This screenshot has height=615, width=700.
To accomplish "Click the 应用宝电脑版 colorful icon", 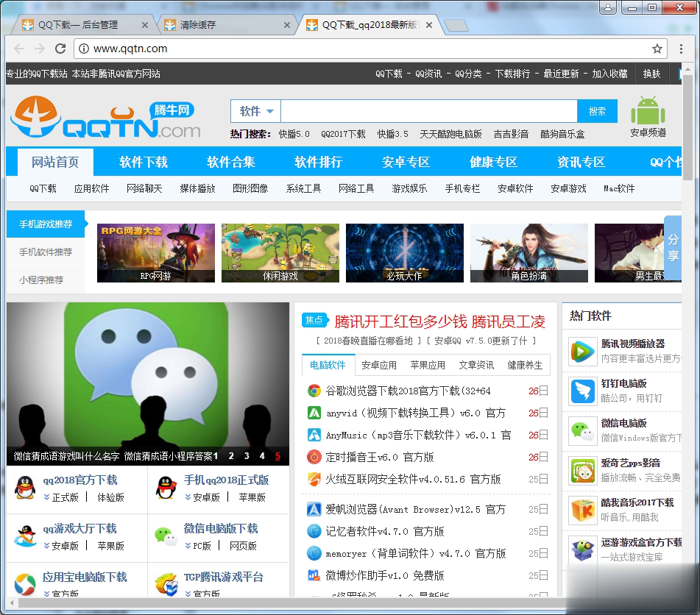I will pos(25,585).
